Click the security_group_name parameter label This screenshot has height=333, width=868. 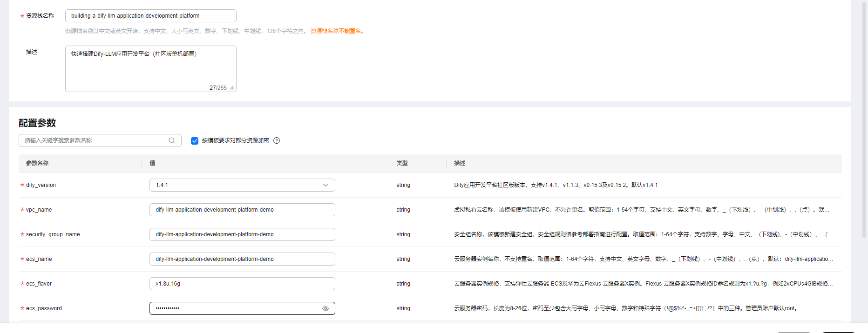(x=53, y=234)
